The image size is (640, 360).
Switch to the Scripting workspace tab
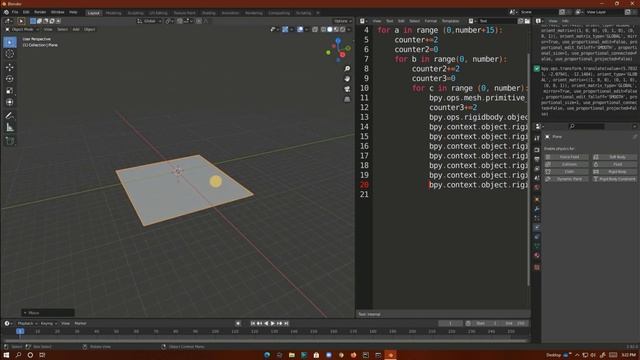303,13
